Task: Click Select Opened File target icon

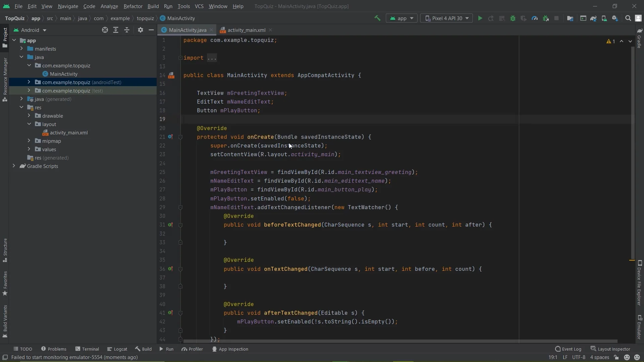Action: point(105,30)
